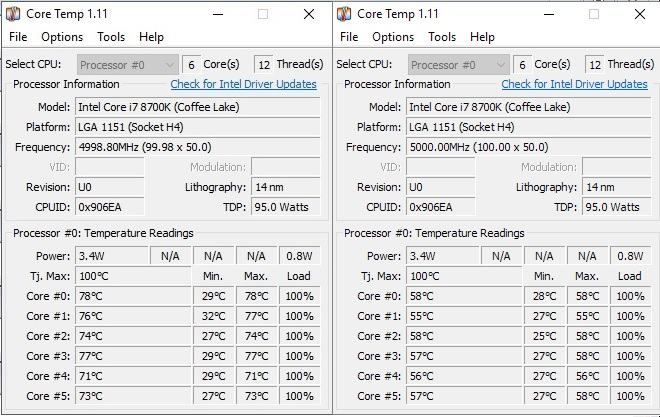Open File menu in right window
Viewport: 660px width, 417px height.
pos(349,37)
